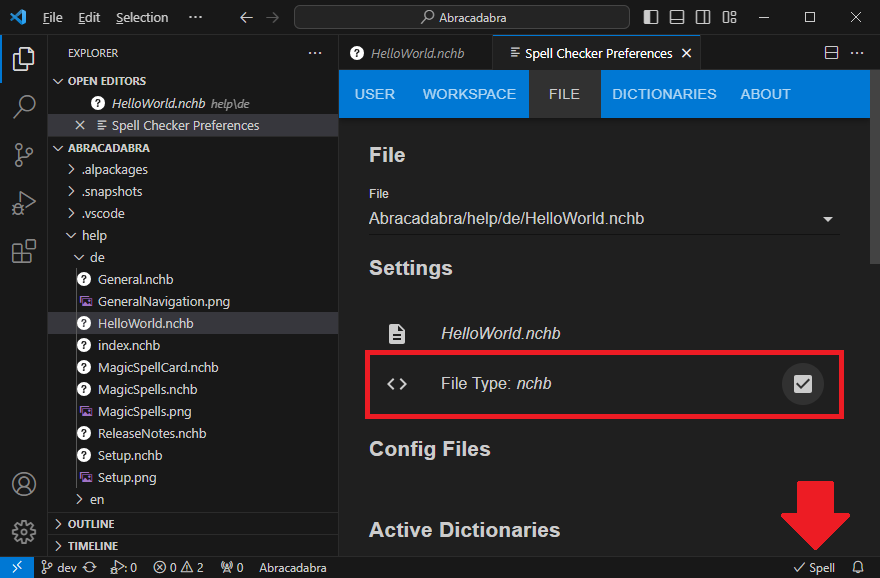
Task: Toggle the File Type nchb checkbox
Action: tap(802, 384)
